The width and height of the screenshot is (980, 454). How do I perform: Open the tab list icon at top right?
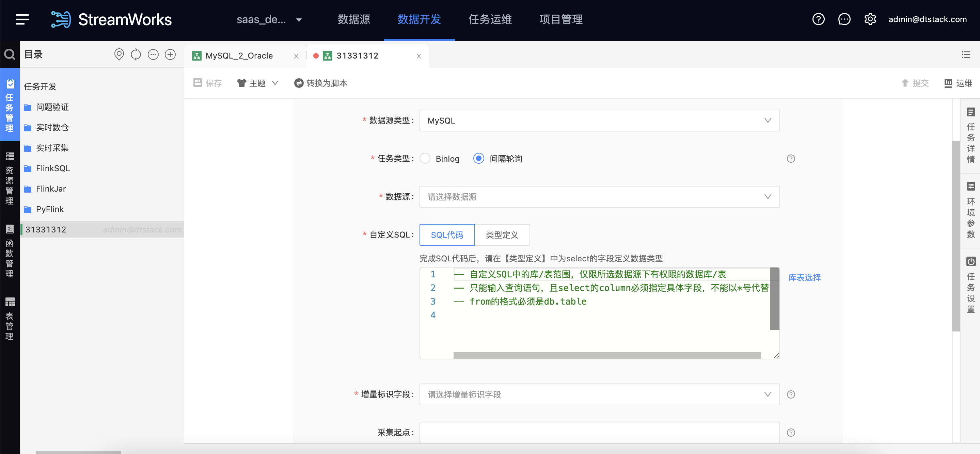pos(966,55)
